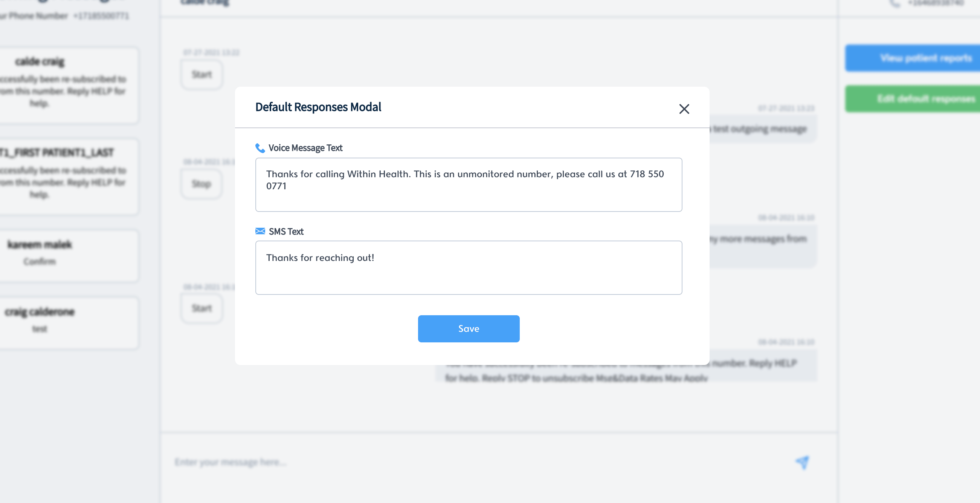Click the Enter your message input
Image resolution: width=980 pixels, height=503 pixels.
(456, 462)
